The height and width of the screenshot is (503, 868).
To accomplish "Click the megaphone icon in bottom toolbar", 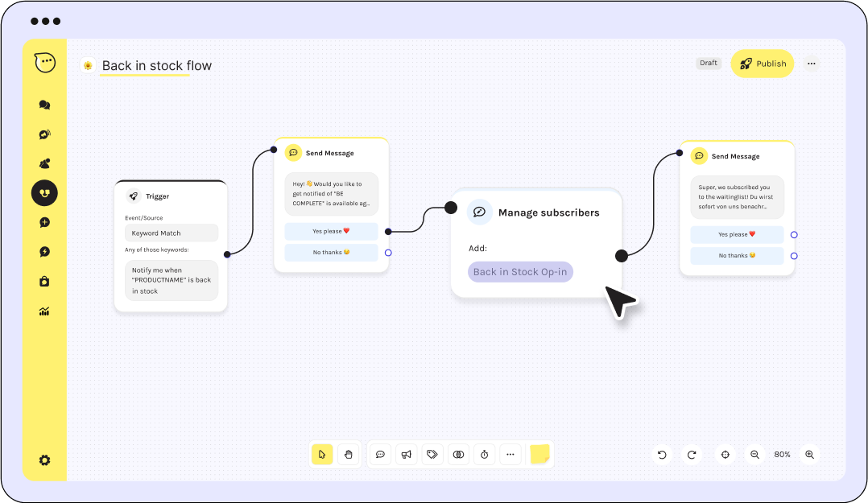I will [x=407, y=455].
